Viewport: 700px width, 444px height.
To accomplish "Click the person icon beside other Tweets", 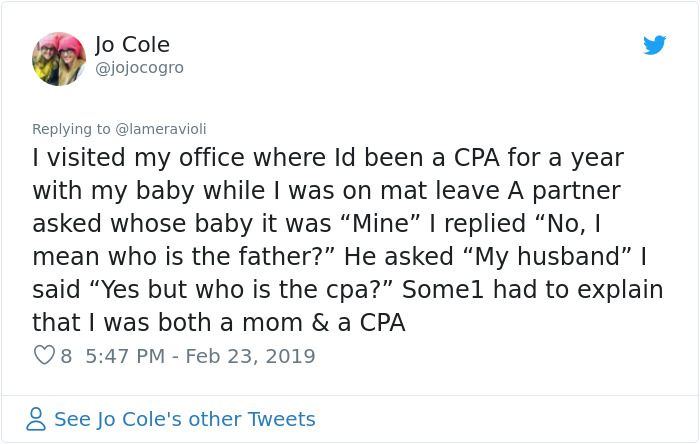I will pos(36,419).
